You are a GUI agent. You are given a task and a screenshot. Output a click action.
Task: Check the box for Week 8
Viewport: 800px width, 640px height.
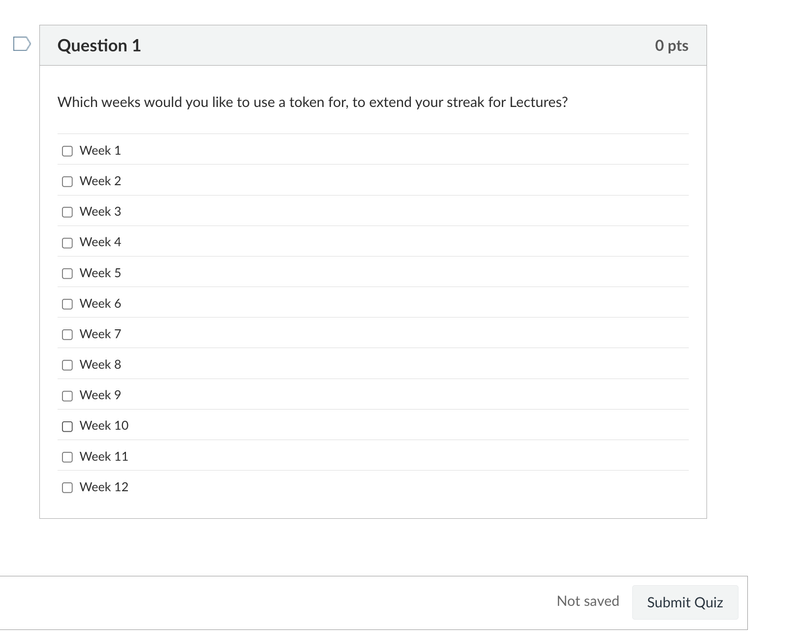point(67,365)
